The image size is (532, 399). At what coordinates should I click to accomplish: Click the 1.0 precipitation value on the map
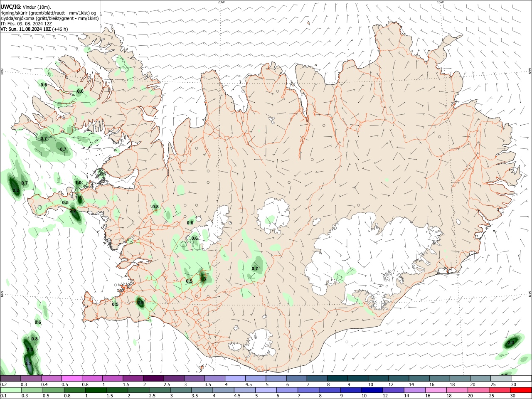(x=78, y=183)
